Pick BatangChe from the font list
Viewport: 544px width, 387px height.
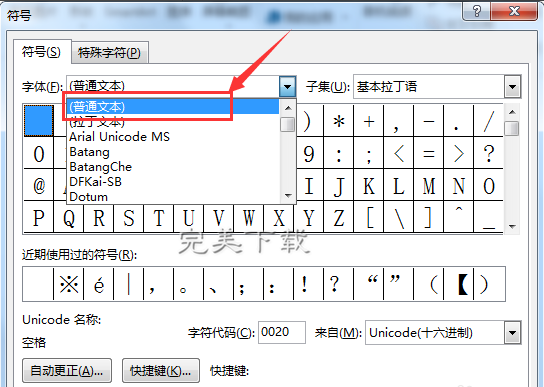173,167
